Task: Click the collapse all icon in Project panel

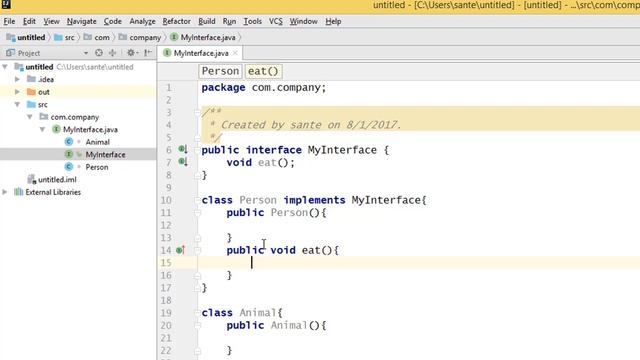Action: pos(113,53)
